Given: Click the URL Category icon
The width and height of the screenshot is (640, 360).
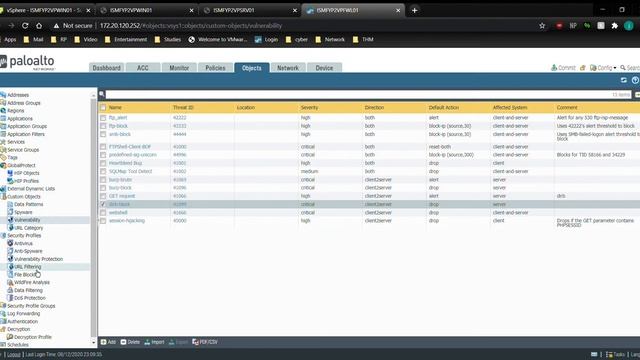Looking at the screenshot, I should 11,228.
